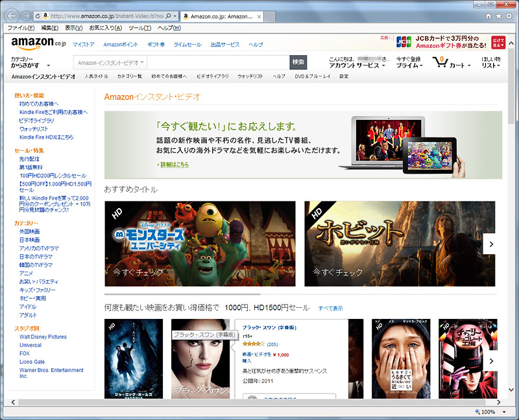Open ブラック・スワン movie poster
Image resolution: width=519 pixels, height=420 pixels.
click(200, 358)
